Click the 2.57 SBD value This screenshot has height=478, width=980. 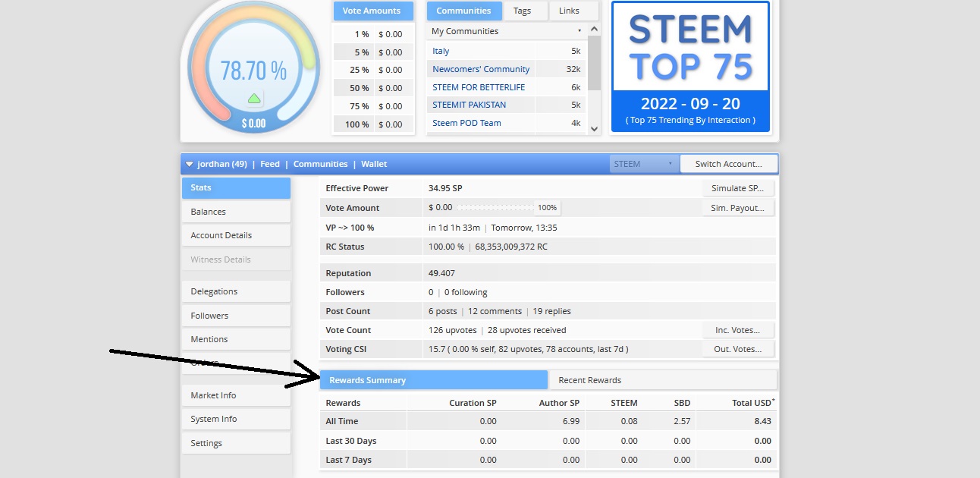(x=682, y=421)
